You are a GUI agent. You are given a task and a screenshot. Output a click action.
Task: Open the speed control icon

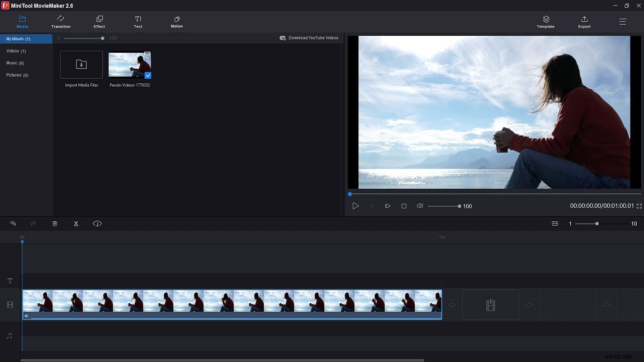pos(97,223)
